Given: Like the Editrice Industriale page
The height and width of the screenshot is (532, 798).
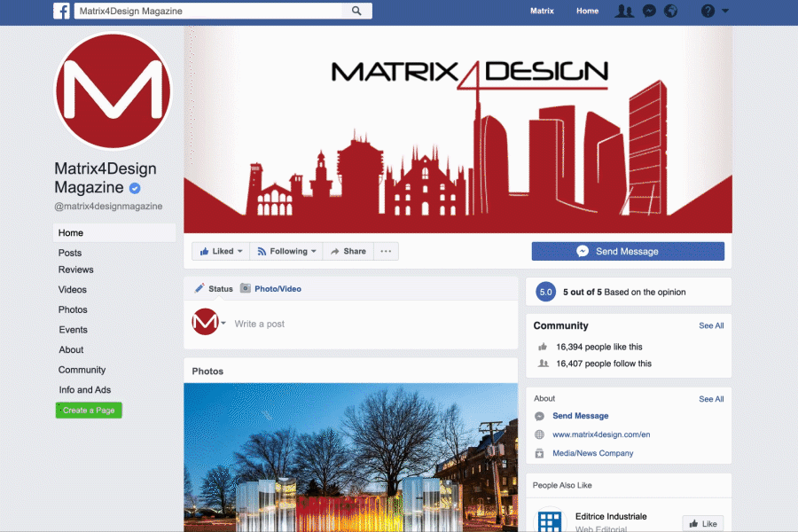Looking at the screenshot, I should 703,523.
